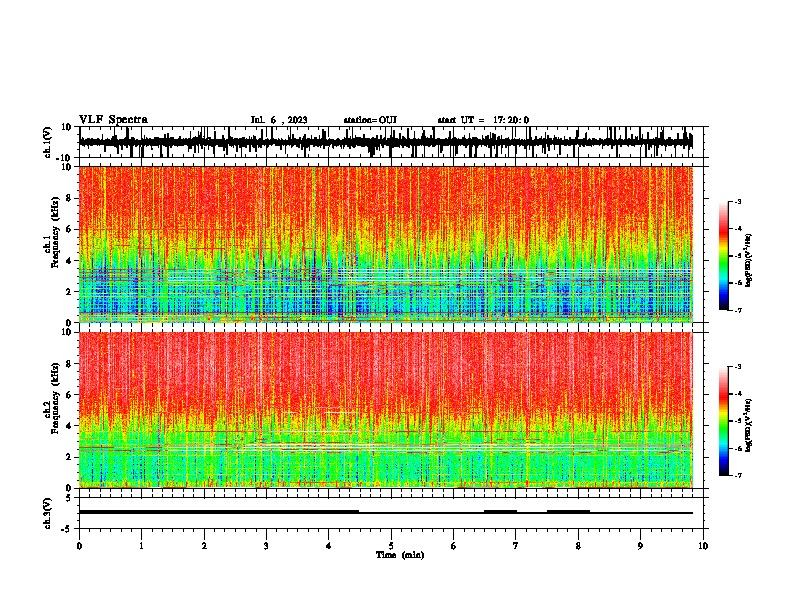The image size is (792, 612).
Task: Click the "station=OUI" header text
Action: pos(370,120)
